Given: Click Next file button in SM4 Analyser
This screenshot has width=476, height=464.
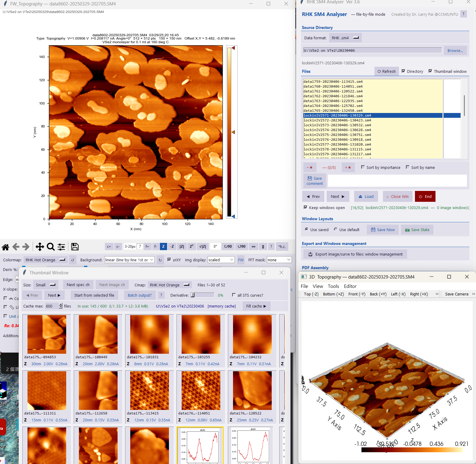Looking at the screenshot, I should point(338,196).
